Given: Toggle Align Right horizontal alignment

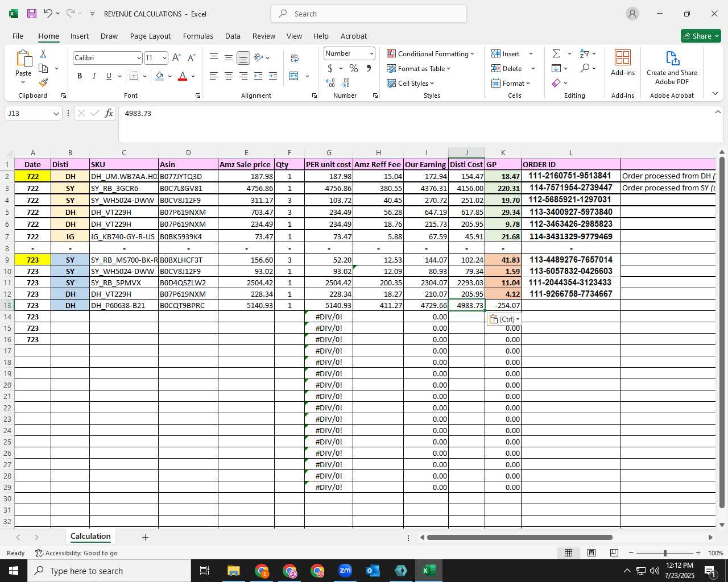Looking at the screenshot, I should pyautogui.click(x=243, y=76).
